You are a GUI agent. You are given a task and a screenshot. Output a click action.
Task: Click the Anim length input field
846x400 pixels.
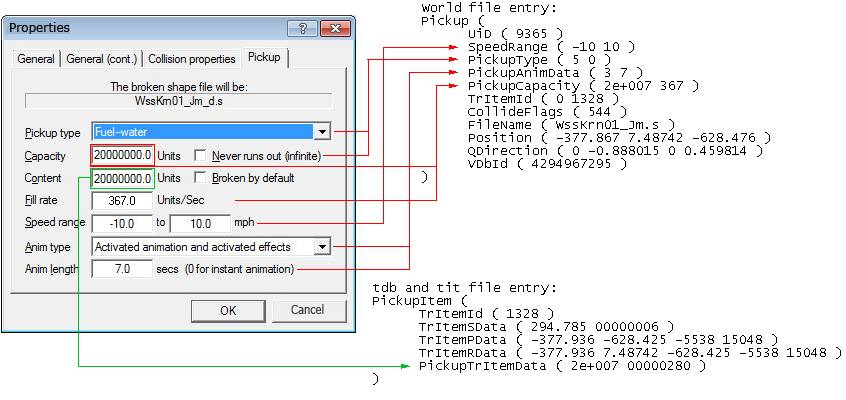[x=122, y=269]
